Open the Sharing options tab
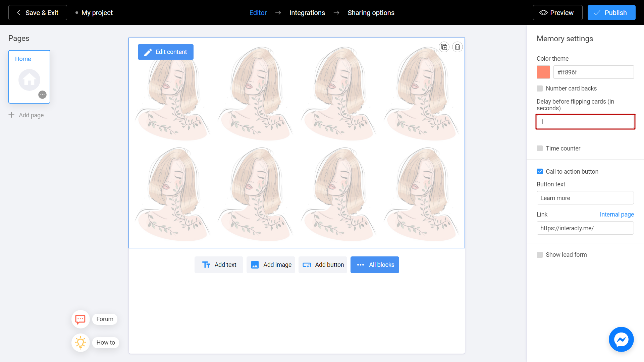The width and height of the screenshot is (644, 362). [x=371, y=13]
